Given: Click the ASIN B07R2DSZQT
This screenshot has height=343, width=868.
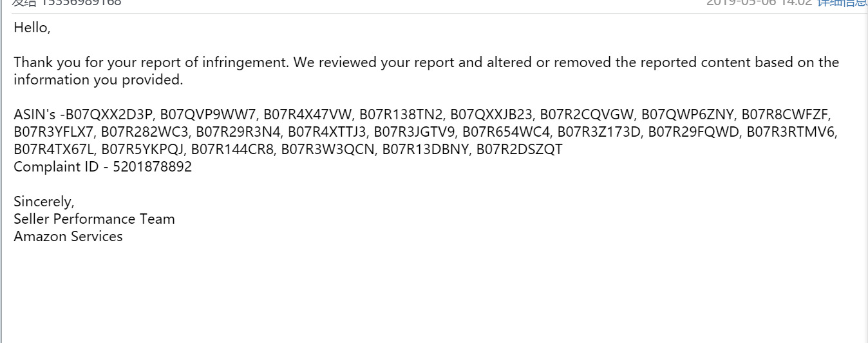Looking at the screenshot, I should [519, 150].
